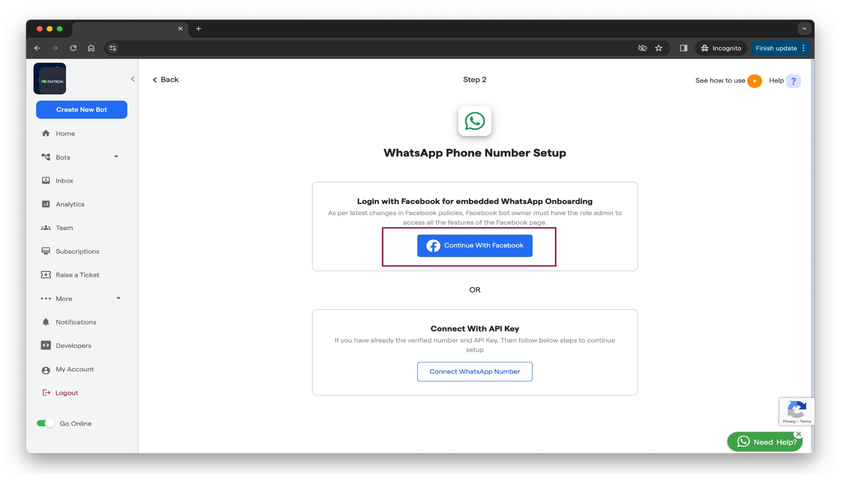Select My Account from sidebar
The height and width of the screenshot is (502, 868).
(x=73, y=369)
